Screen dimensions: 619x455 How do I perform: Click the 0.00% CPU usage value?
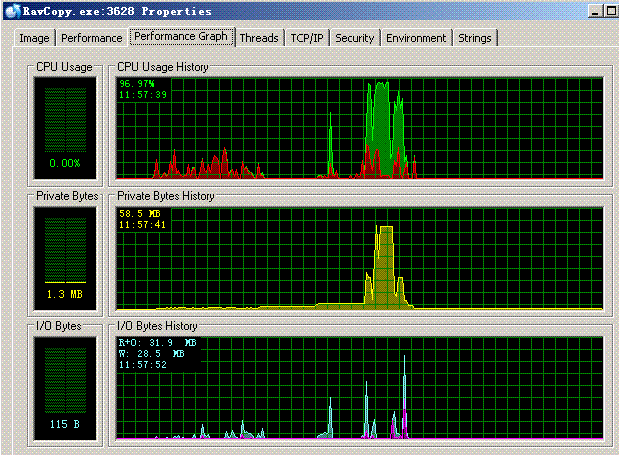click(65, 163)
